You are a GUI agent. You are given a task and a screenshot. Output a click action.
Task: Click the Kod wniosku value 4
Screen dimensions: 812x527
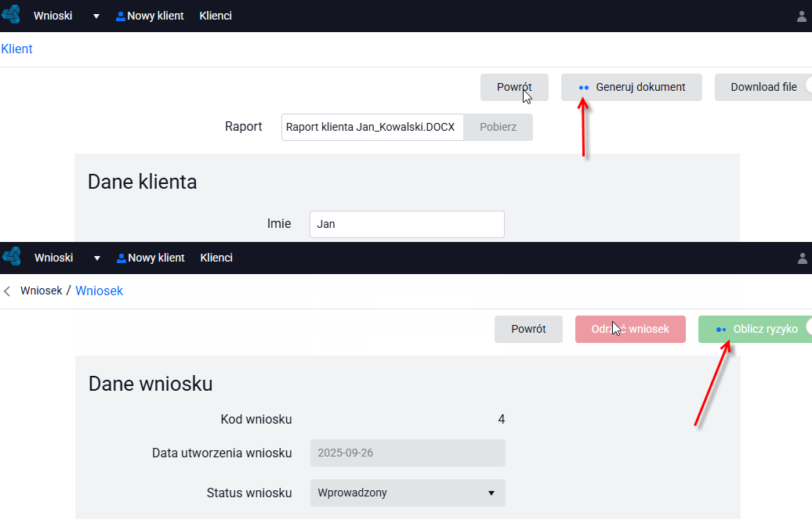coord(502,420)
